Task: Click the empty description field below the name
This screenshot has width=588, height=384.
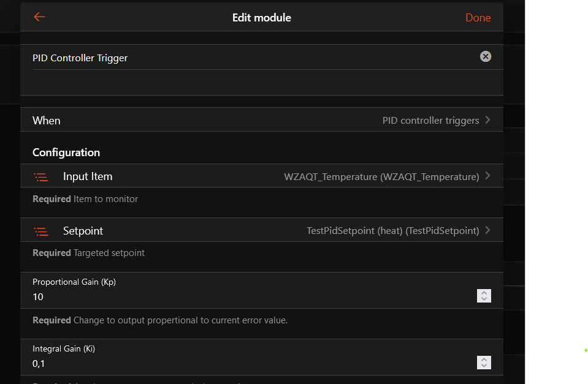Action: [245, 82]
